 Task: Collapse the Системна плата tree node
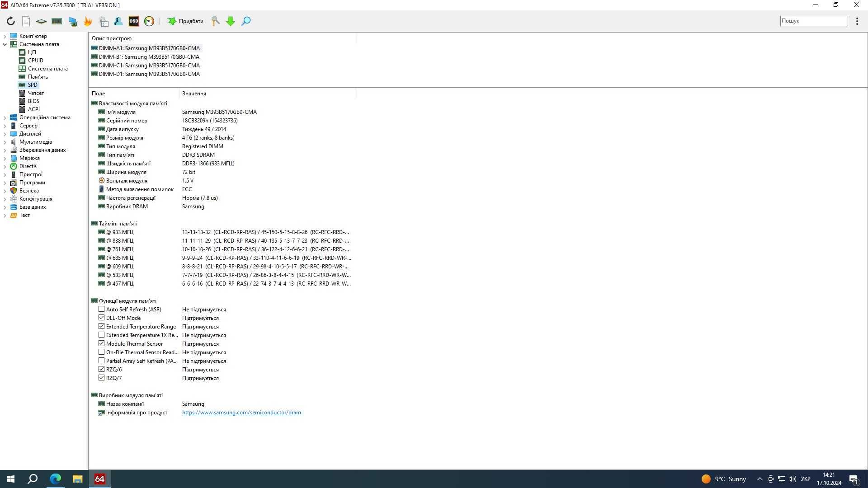pyautogui.click(x=5, y=44)
